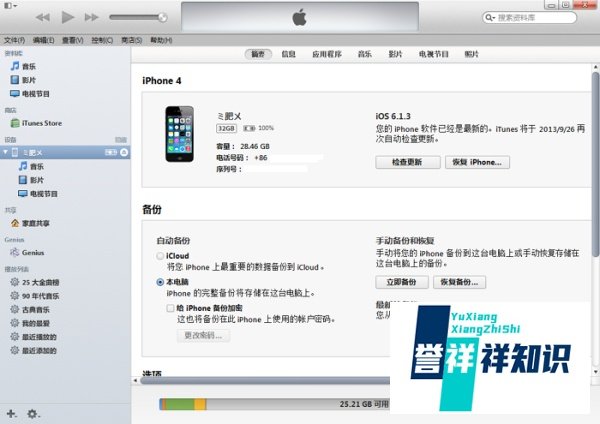Open library 电视节目 TV icon
The height and width of the screenshot is (424, 600).
pyautogui.click(x=15, y=94)
